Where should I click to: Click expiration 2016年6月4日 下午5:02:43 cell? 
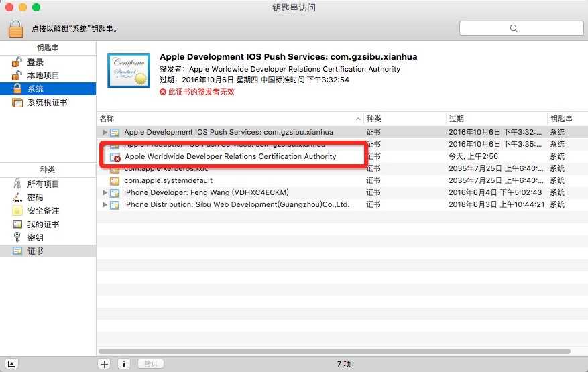pyautogui.click(x=495, y=192)
